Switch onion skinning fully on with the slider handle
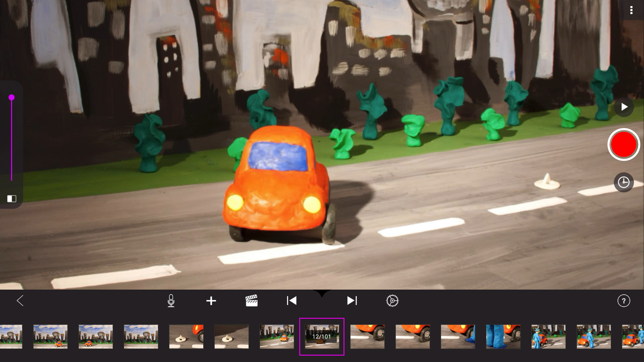The width and height of the screenshot is (644, 362). point(12,97)
